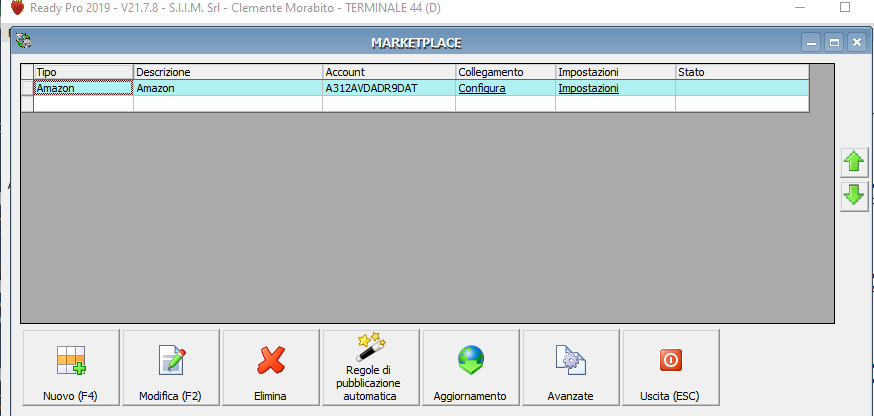Open the Avanzate settings button
This screenshot has height=416, width=874.
tap(571, 367)
